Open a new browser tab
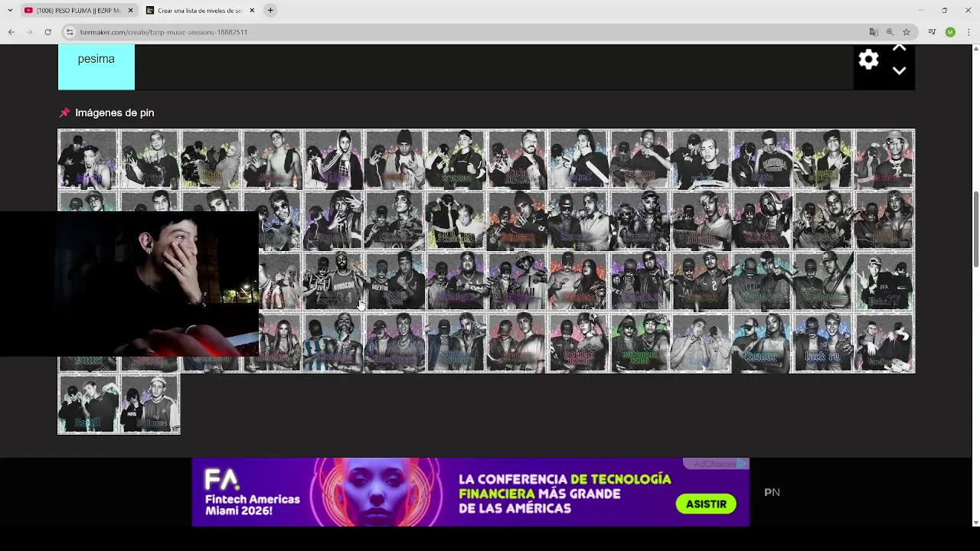The width and height of the screenshot is (980, 551). coord(270,10)
